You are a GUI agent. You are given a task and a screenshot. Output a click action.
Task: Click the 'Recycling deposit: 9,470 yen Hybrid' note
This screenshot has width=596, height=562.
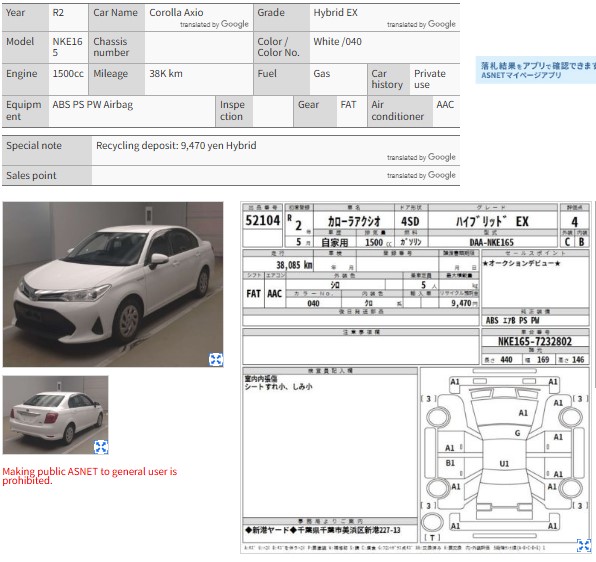point(176,146)
